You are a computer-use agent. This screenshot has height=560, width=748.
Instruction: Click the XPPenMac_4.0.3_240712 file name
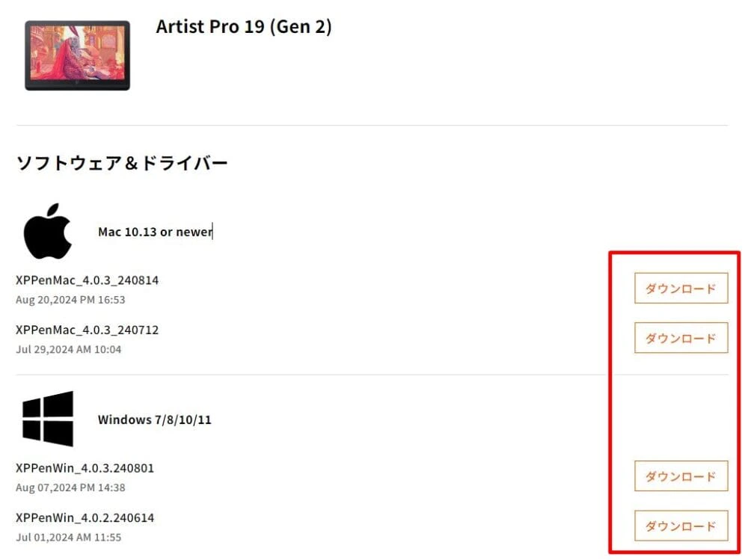(87, 330)
